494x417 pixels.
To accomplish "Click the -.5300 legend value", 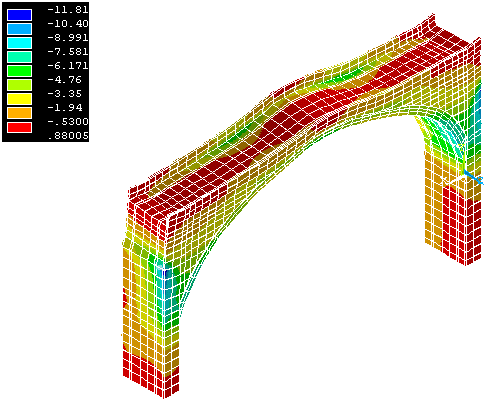I will tap(68, 122).
